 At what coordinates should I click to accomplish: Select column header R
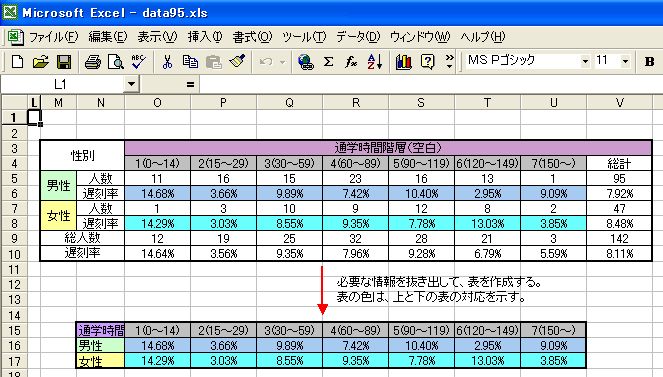[356, 103]
